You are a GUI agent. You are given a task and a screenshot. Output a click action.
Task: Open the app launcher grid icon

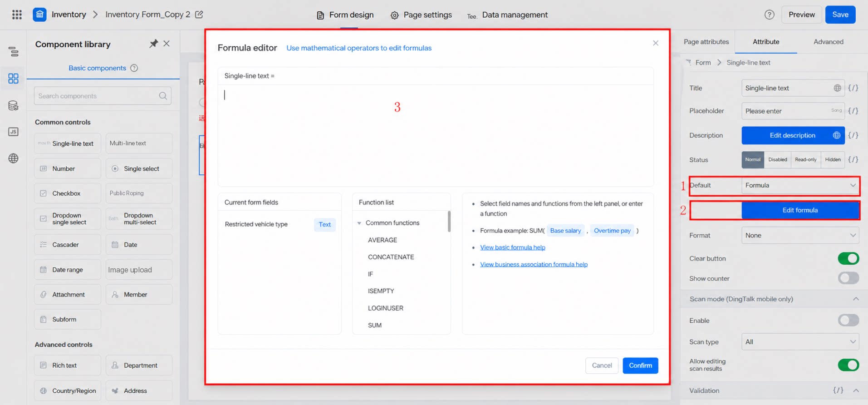[x=17, y=15]
